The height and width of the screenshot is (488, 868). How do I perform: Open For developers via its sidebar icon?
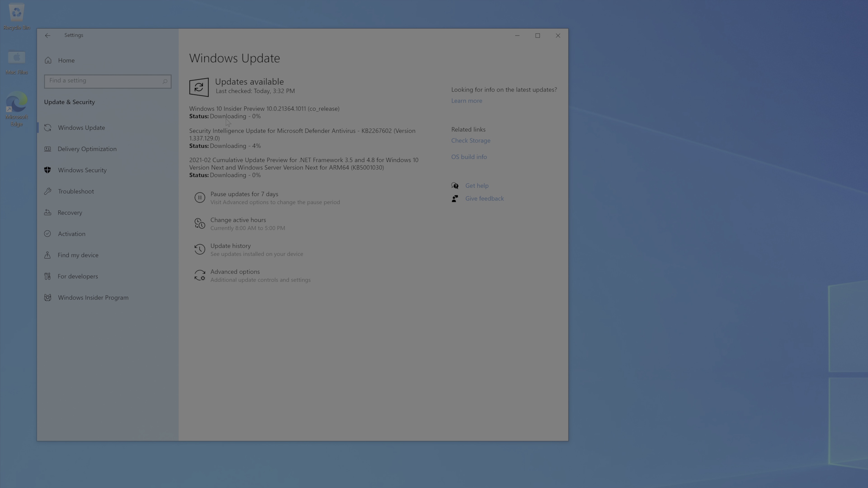tap(47, 276)
